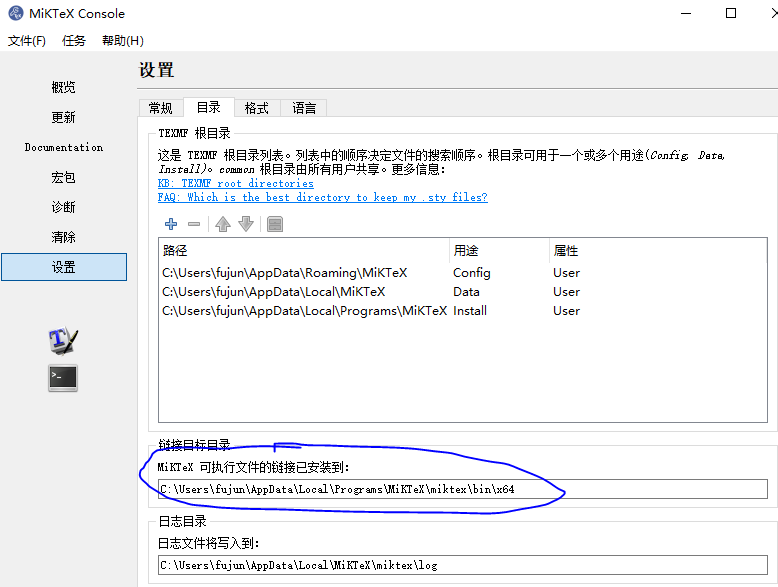
Task: Click the 路径 column header
Action: coord(304,251)
